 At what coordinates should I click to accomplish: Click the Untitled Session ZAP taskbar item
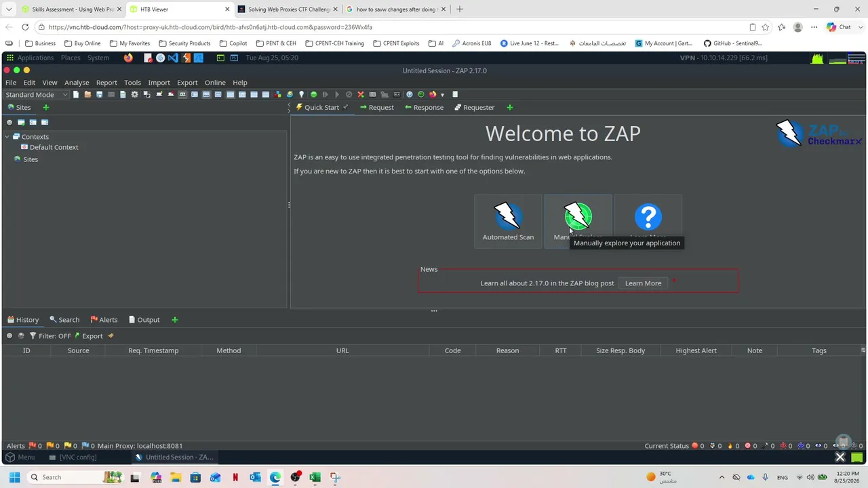click(x=174, y=457)
